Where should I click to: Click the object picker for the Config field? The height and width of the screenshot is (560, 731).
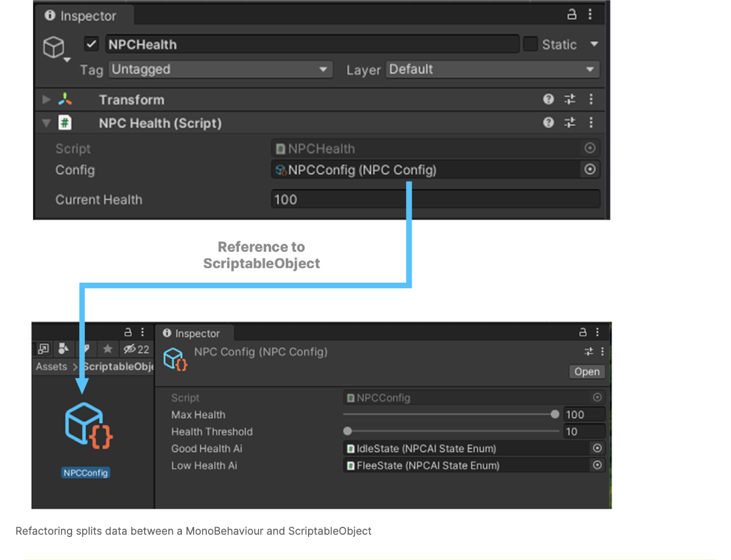[x=590, y=169]
